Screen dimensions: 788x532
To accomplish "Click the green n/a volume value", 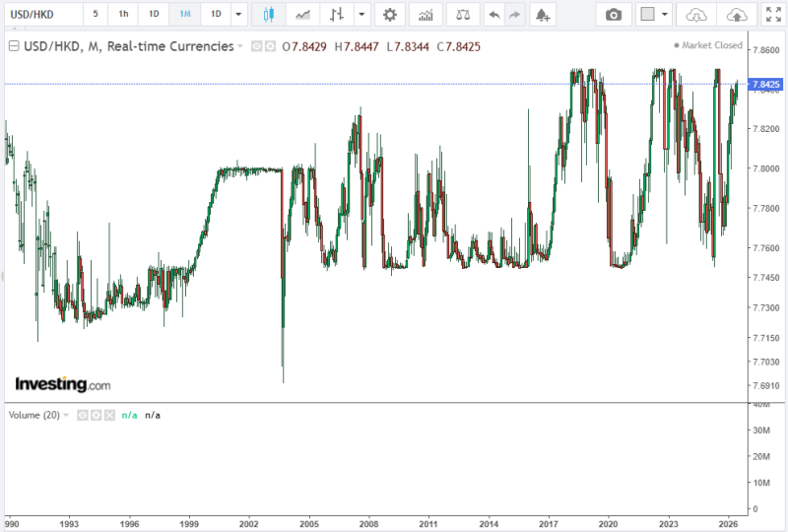I will click(129, 415).
